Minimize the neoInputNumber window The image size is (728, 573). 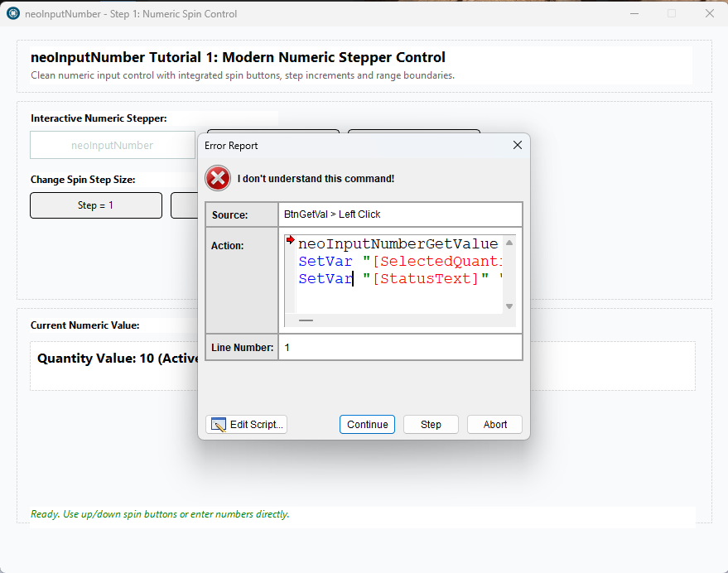(x=634, y=14)
